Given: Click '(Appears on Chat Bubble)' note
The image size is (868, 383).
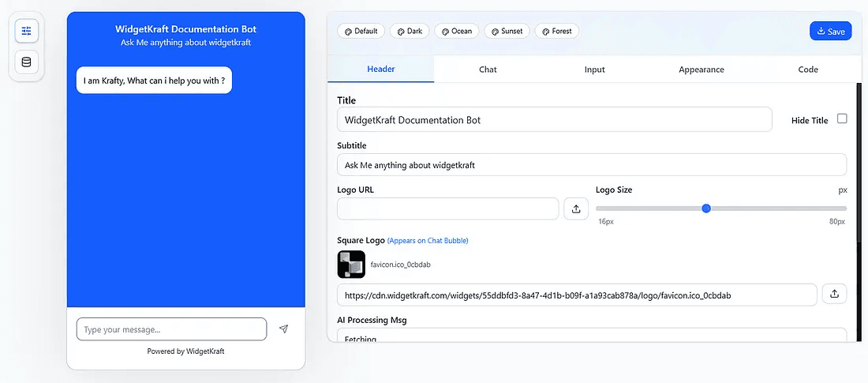Looking at the screenshot, I should [x=428, y=241].
